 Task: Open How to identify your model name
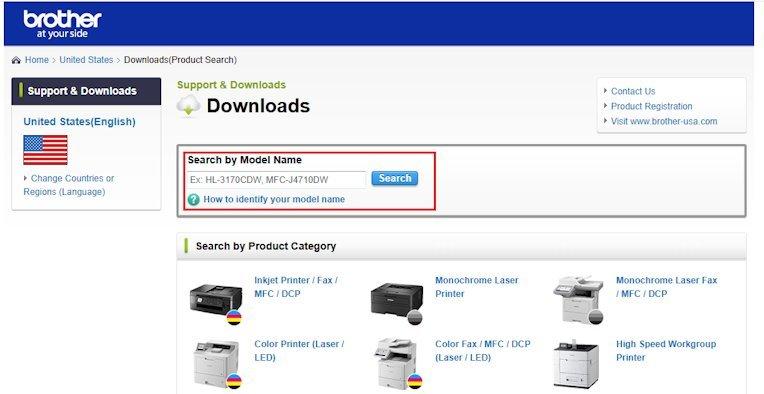pyautogui.click(x=274, y=199)
